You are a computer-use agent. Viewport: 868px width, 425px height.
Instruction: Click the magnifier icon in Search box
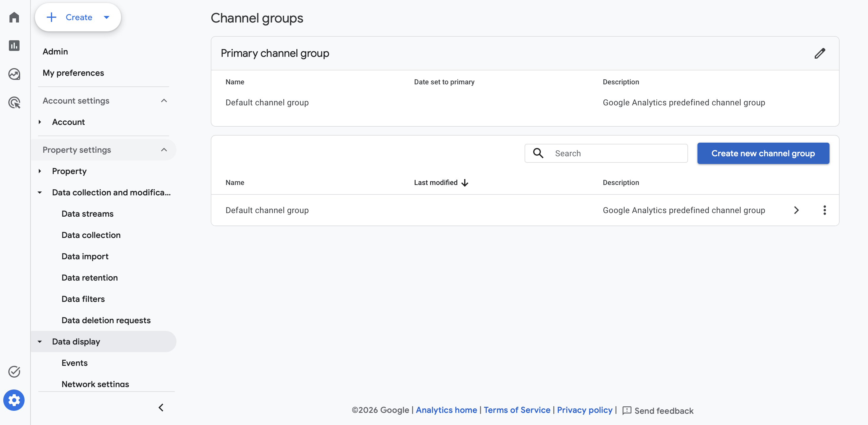538,153
